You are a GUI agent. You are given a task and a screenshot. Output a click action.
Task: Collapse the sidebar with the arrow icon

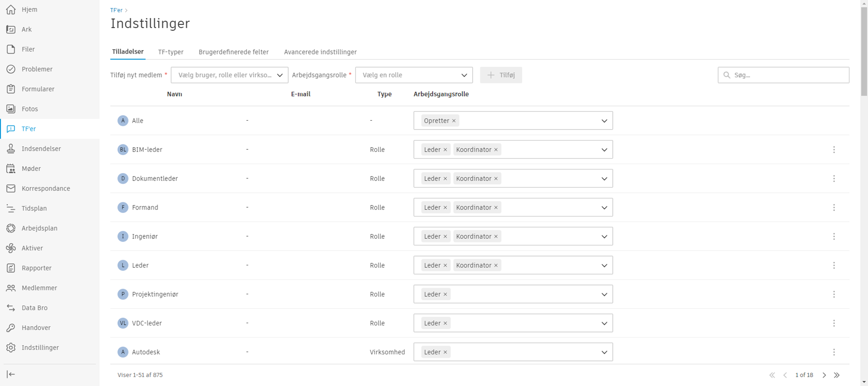[x=11, y=374]
